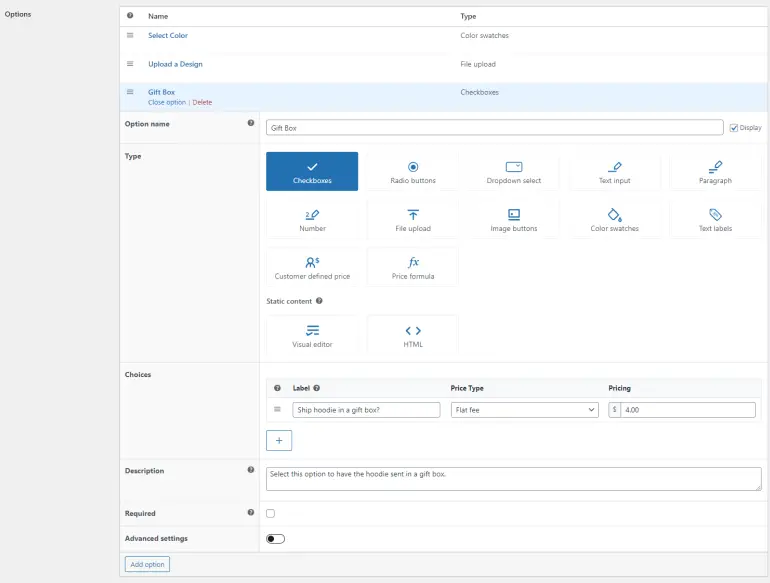770x583 pixels.
Task: Pick the Color swatches type tile
Action: 614,219
